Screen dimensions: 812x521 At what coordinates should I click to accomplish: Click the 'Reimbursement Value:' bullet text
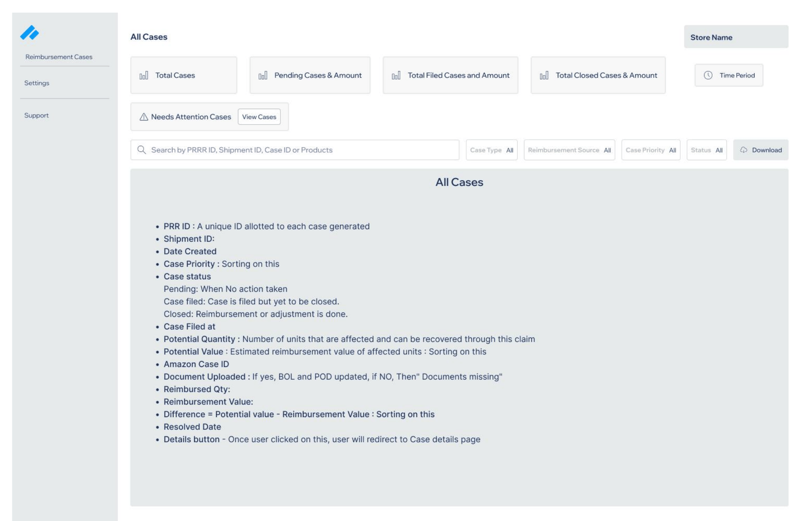click(x=208, y=402)
